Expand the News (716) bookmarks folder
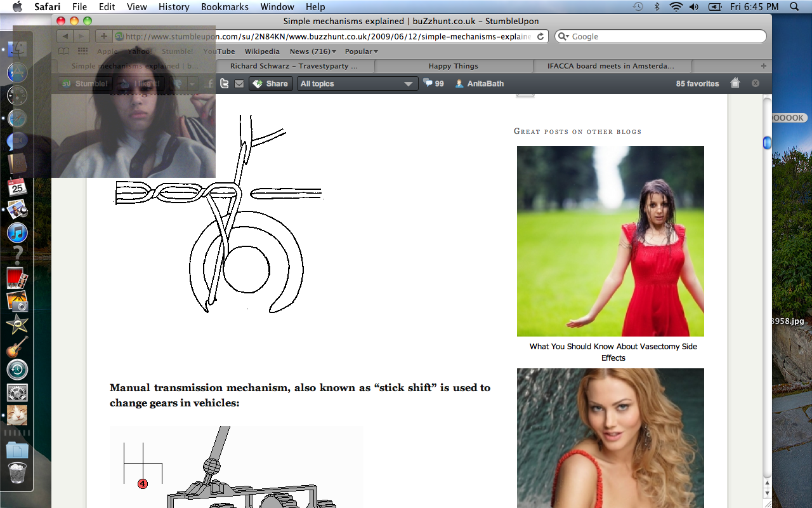This screenshot has width=812, height=508. click(313, 51)
